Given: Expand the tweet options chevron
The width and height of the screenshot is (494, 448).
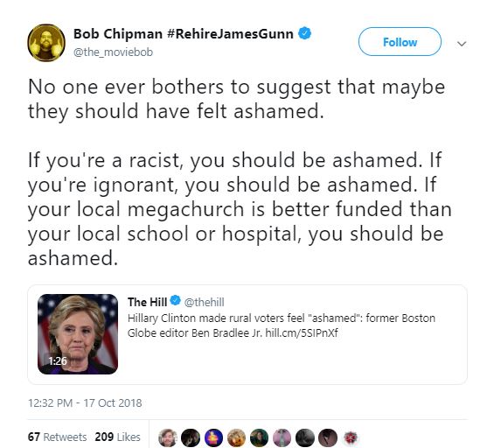Looking at the screenshot, I should pyautogui.click(x=462, y=44).
